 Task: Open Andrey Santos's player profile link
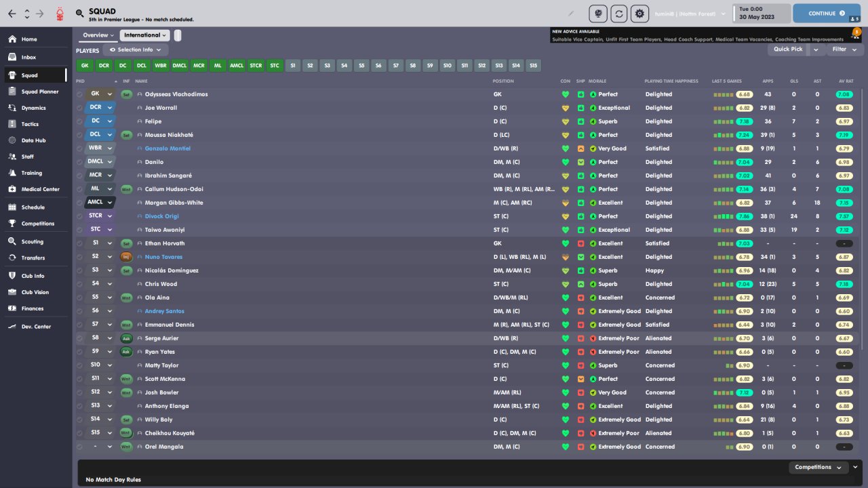[163, 311]
